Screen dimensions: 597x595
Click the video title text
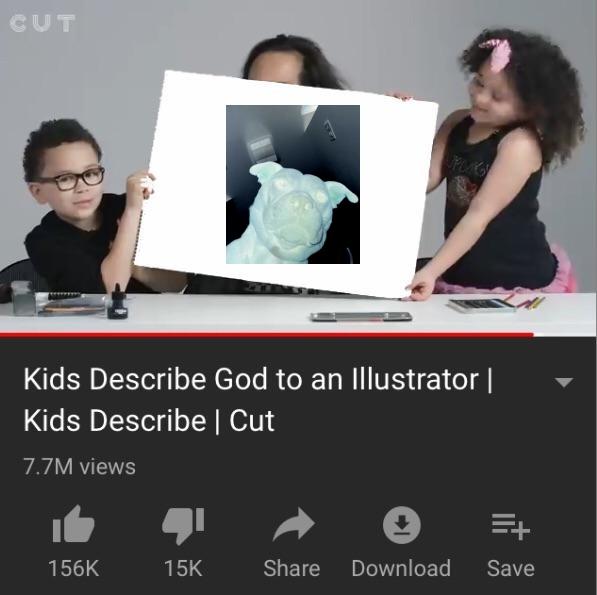pos(258,399)
